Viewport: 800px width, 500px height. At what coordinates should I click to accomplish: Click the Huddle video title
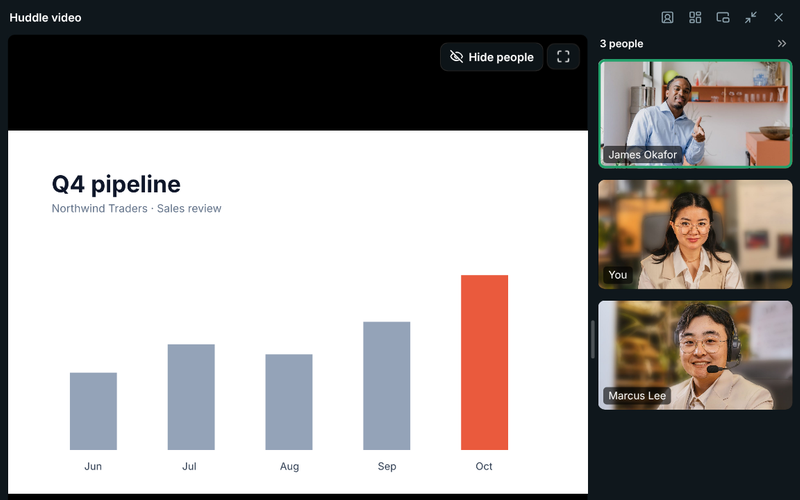[x=45, y=17]
